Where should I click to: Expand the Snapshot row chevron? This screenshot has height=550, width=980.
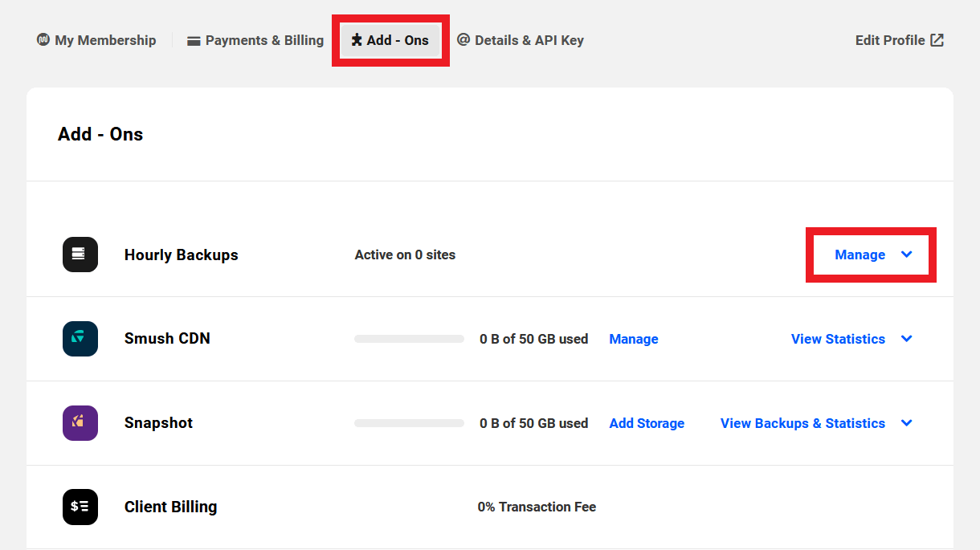(907, 423)
